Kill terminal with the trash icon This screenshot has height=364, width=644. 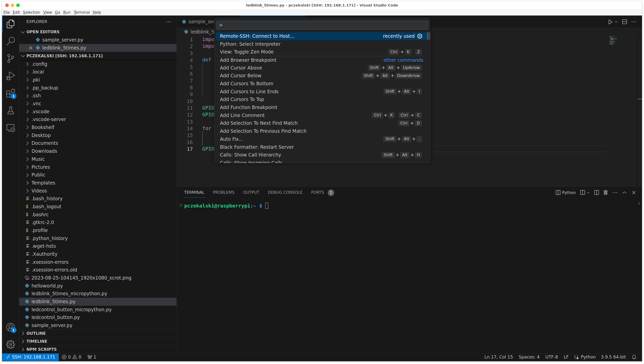tap(605, 192)
